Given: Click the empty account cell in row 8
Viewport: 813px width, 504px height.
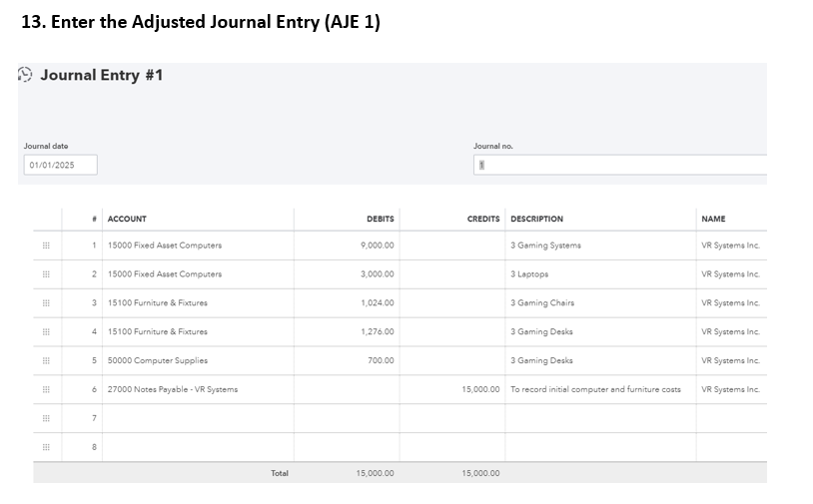Looking at the screenshot, I should [198, 447].
